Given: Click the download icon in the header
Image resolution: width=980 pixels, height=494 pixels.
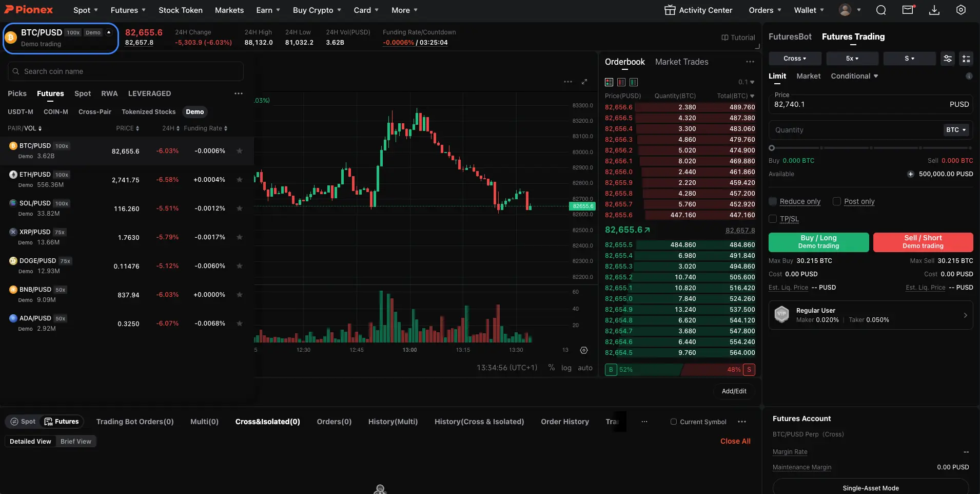Looking at the screenshot, I should [934, 10].
